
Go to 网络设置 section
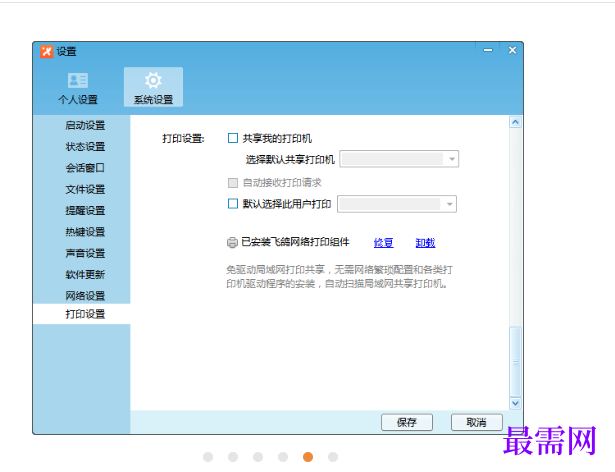point(85,296)
